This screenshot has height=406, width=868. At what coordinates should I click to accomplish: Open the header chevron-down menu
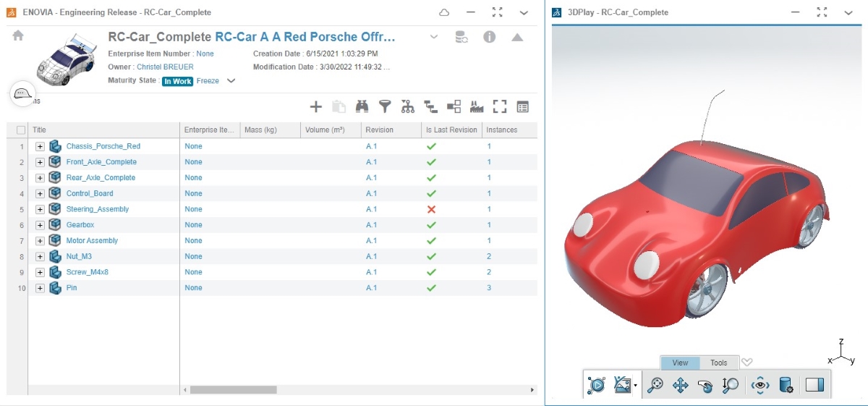coord(433,37)
